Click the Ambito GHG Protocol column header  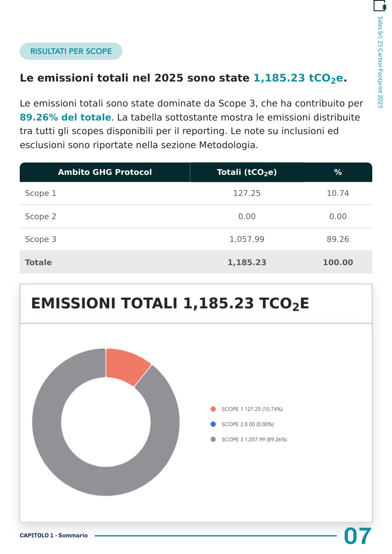tap(105, 172)
